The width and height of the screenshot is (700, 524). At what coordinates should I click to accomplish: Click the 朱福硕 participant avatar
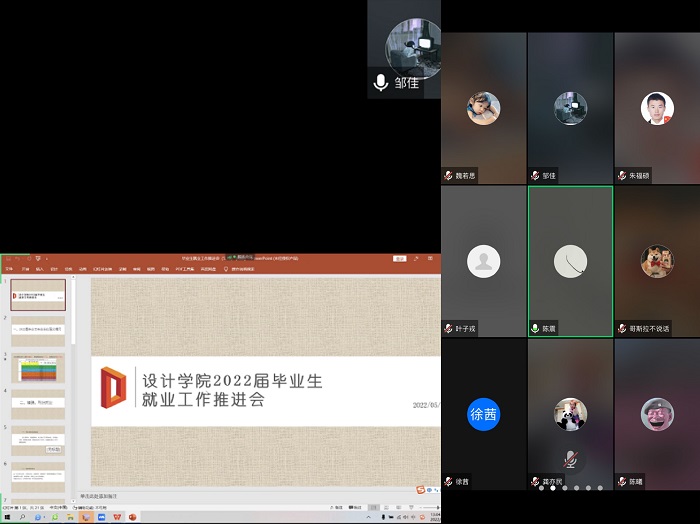click(x=656, y=108)
